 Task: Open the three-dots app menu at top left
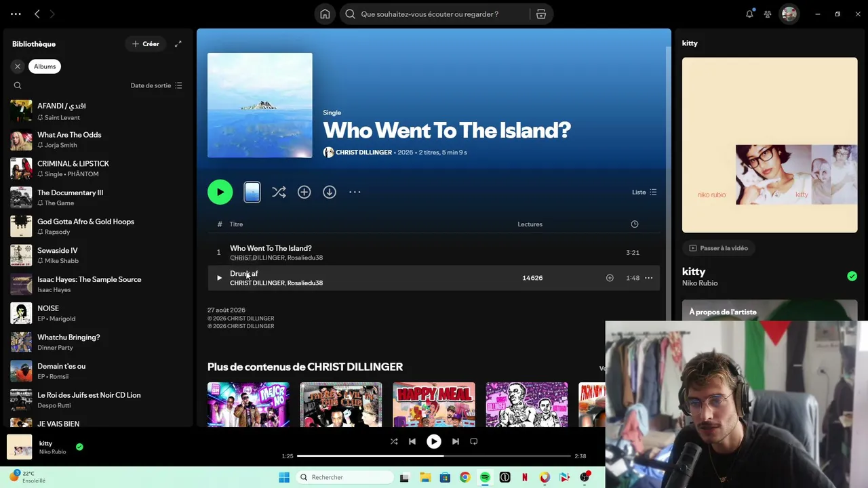click(x=16, y=14)
